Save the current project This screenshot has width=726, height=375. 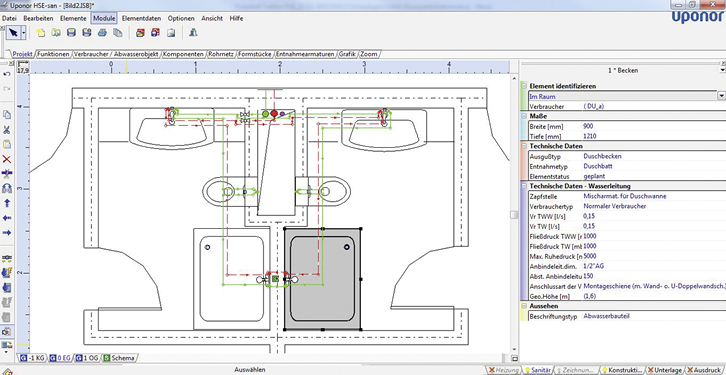click(x=71, y=32)
